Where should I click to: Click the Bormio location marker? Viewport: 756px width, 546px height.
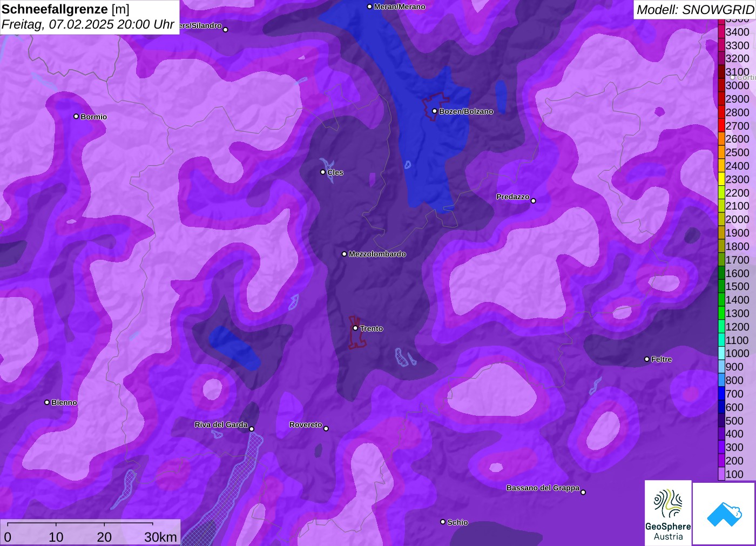click(x=76, y=116)
